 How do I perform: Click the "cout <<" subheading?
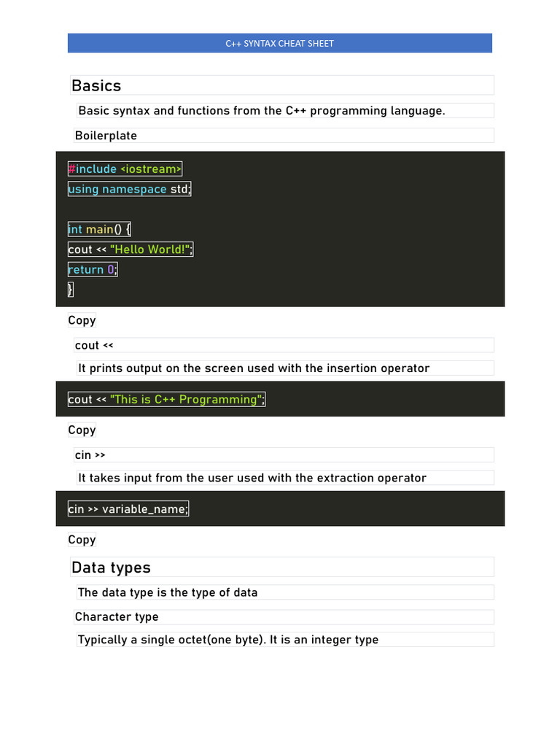point(95,345)
